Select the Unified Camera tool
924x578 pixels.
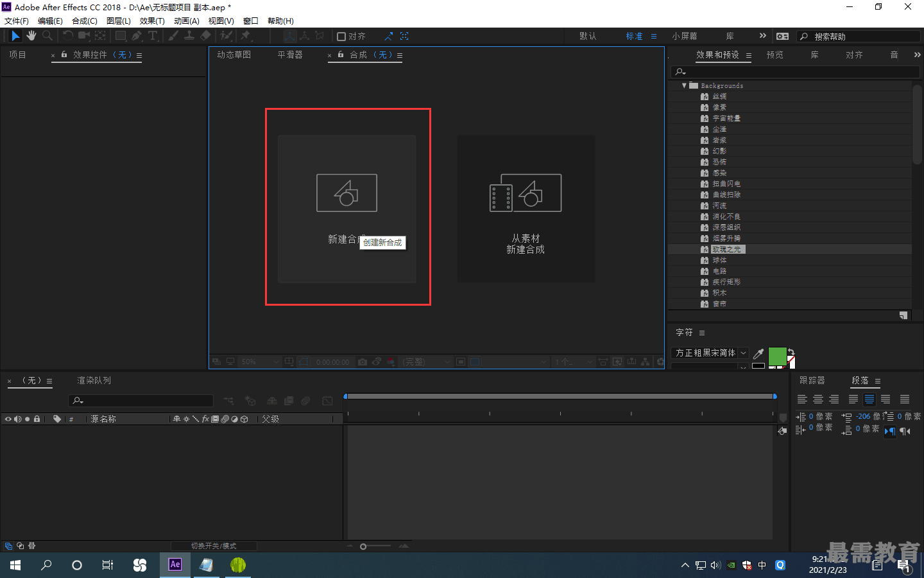(84, 36)
